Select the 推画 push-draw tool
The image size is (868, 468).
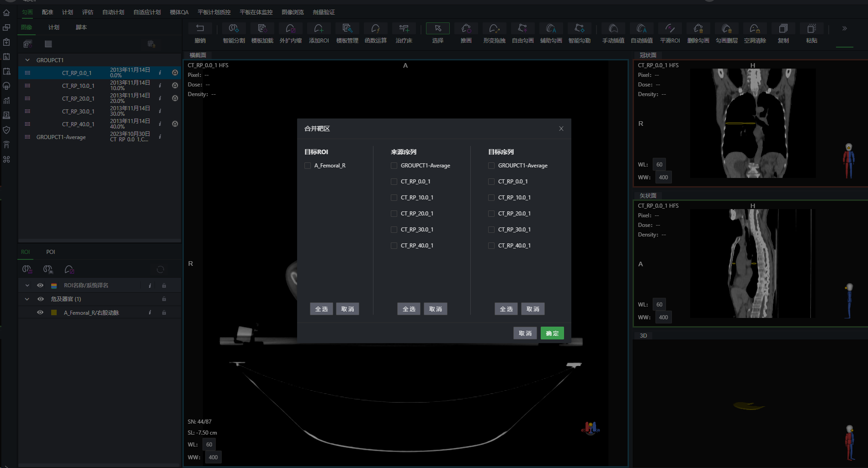point(466,29)
